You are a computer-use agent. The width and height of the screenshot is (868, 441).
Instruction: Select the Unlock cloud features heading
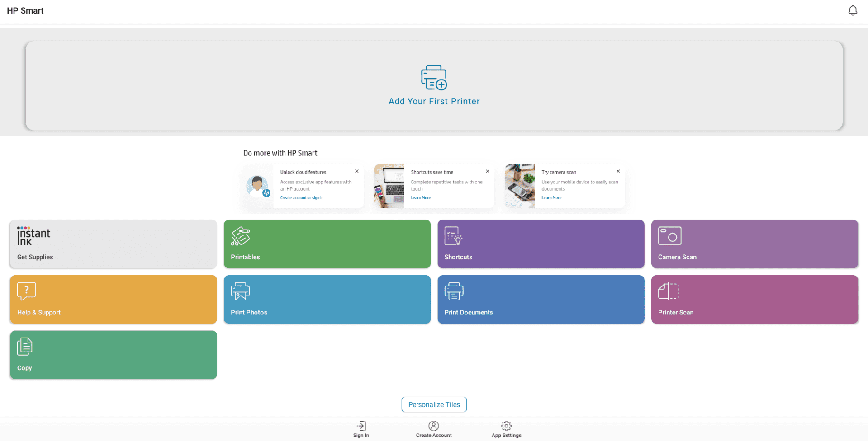coord(303,172)
